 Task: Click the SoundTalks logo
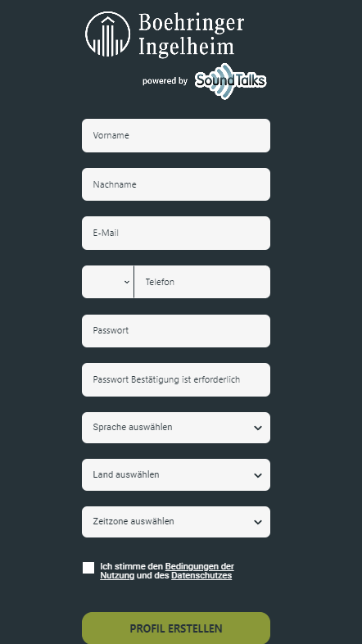coord(230,81)
